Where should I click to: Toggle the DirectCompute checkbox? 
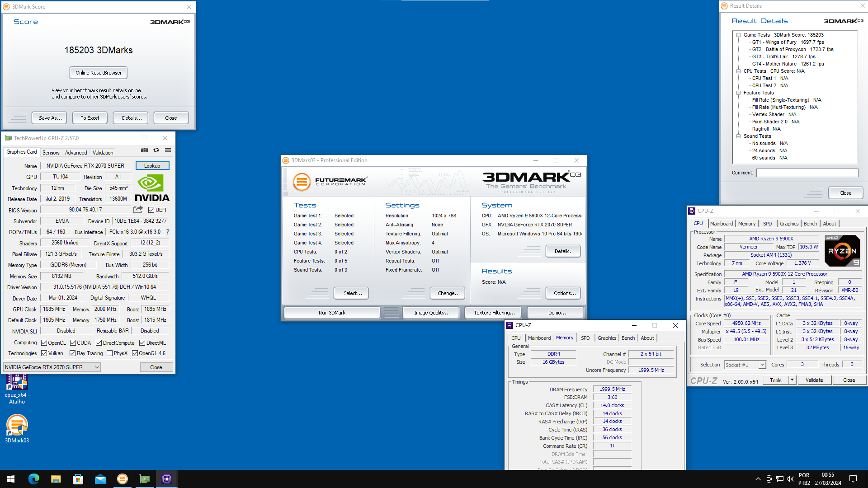click(99, 343)
